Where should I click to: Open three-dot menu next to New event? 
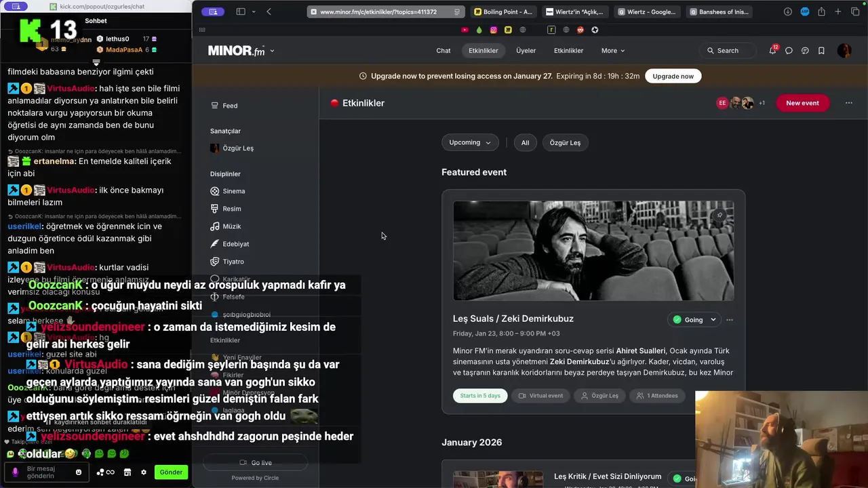tap(848, 103)
